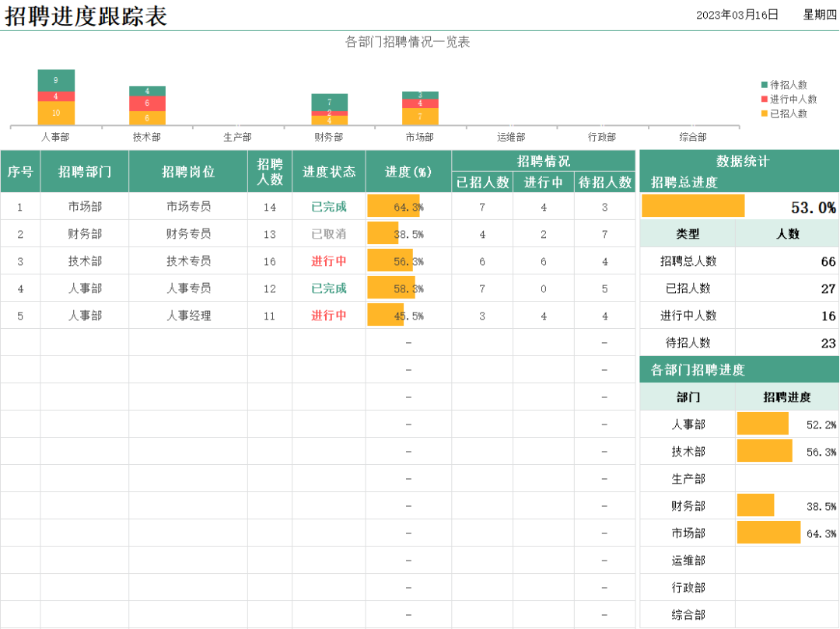The width and height of the screenshot is (840, 629).
Task: Click the date 2023年03月16日
Action: (737, 15)
